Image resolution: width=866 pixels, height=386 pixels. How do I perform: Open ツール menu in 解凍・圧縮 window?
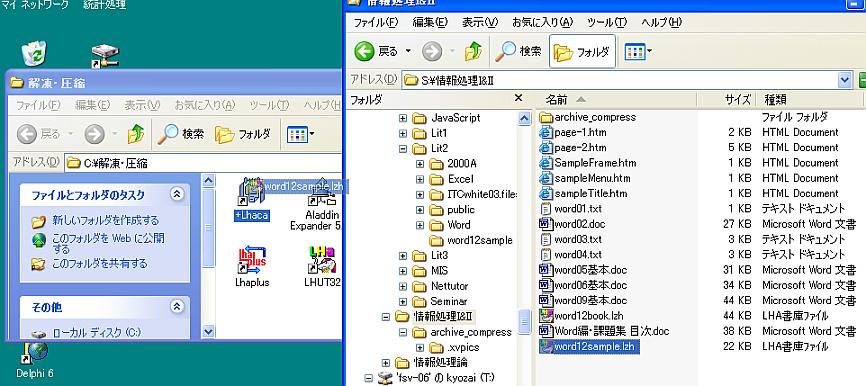[269, 105]
